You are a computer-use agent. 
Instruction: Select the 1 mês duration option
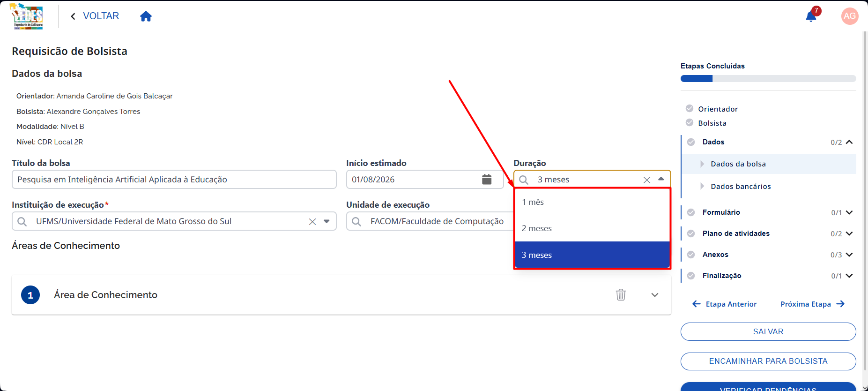click(592, 202)
